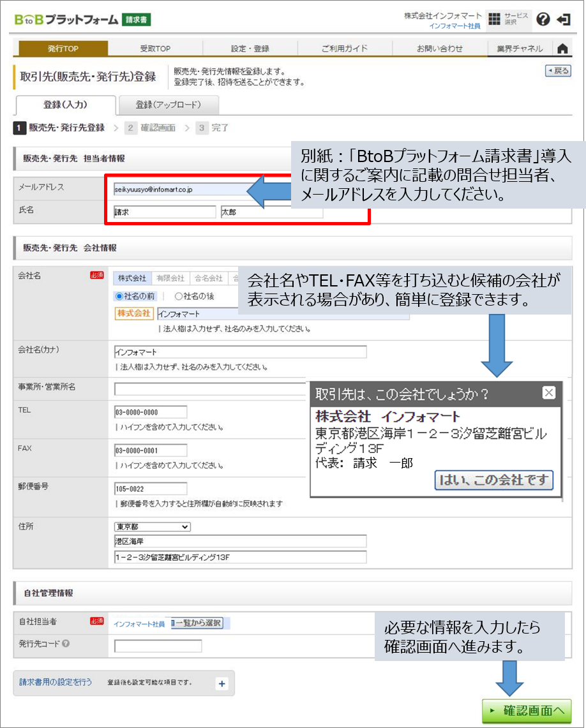The height and width of the screenshot is (728, 586).
Task: Click the logout arrow icon
Action: [x=564, y=20]
